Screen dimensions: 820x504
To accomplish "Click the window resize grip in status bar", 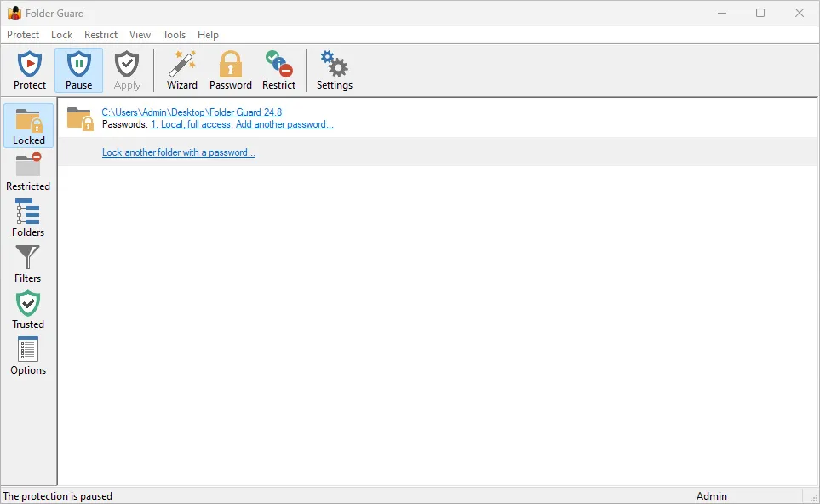I will point(814,498).
